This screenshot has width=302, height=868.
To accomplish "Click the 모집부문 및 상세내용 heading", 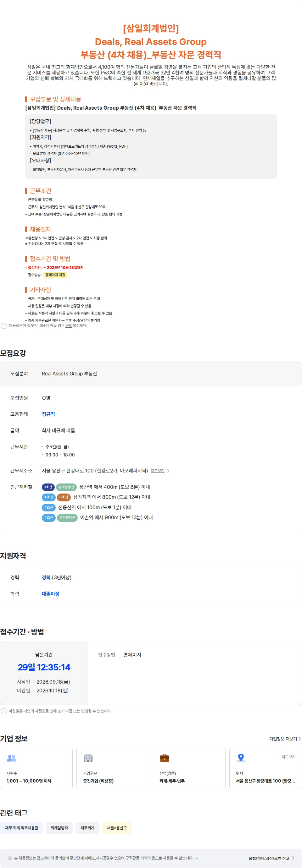I will pos(55,99).
